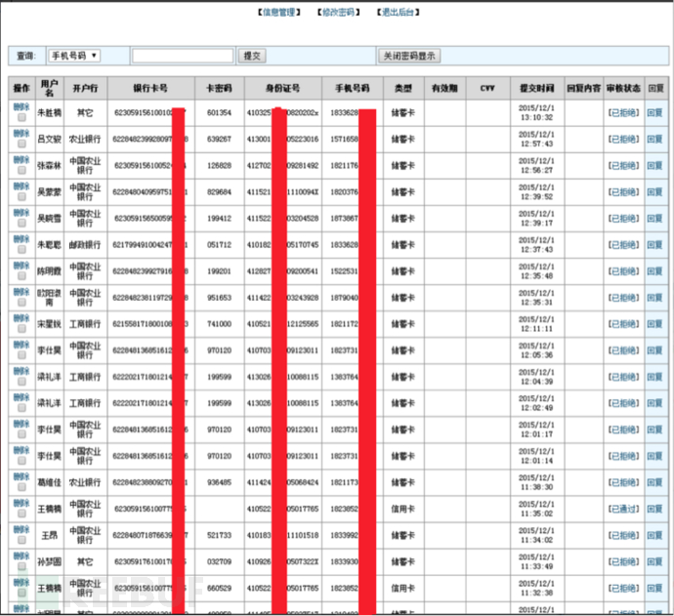Screen dimensions: 674x616
Task: Click the 身份证号 column header
Action: tap(282, 89)
